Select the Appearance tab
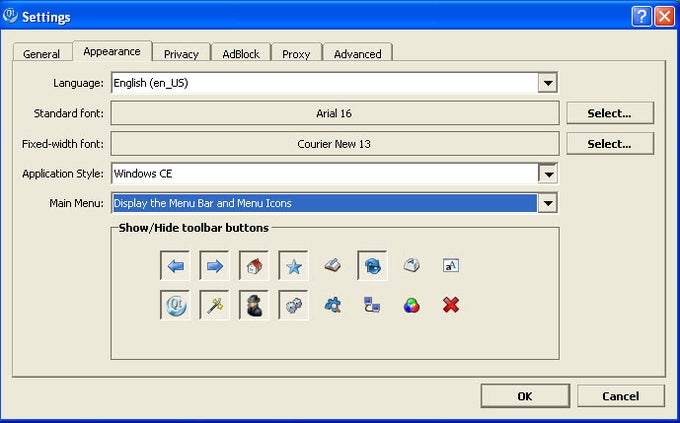 [x=112, y=51]
